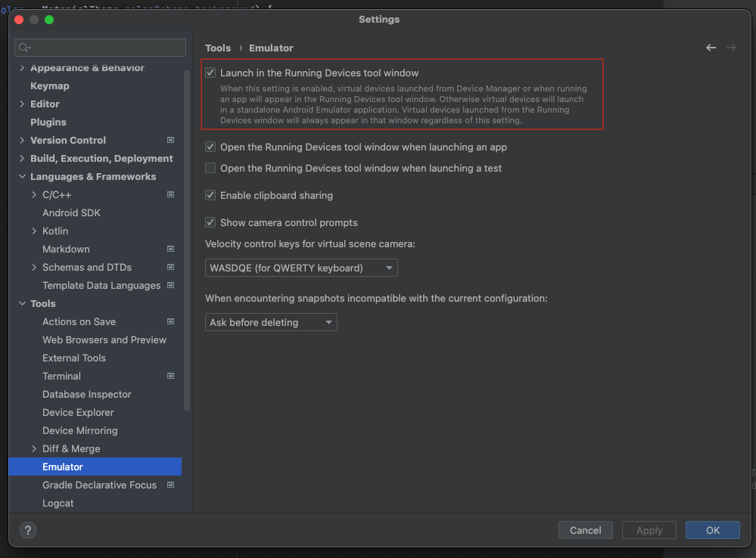The image size is (756, 558).
Task: Click project-level icon beside Actions on Save
Action: pyautogui.click(x=170, y=321)
